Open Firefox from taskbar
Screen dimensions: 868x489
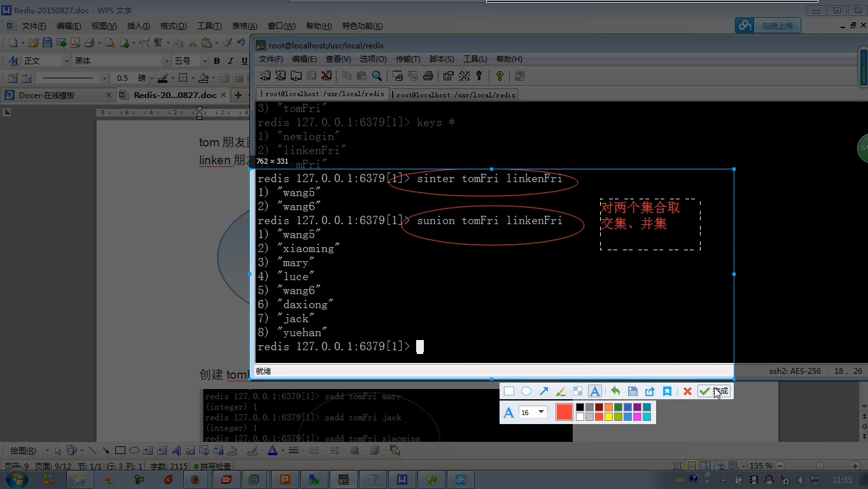pyautogui.click(x=196, y=479)
